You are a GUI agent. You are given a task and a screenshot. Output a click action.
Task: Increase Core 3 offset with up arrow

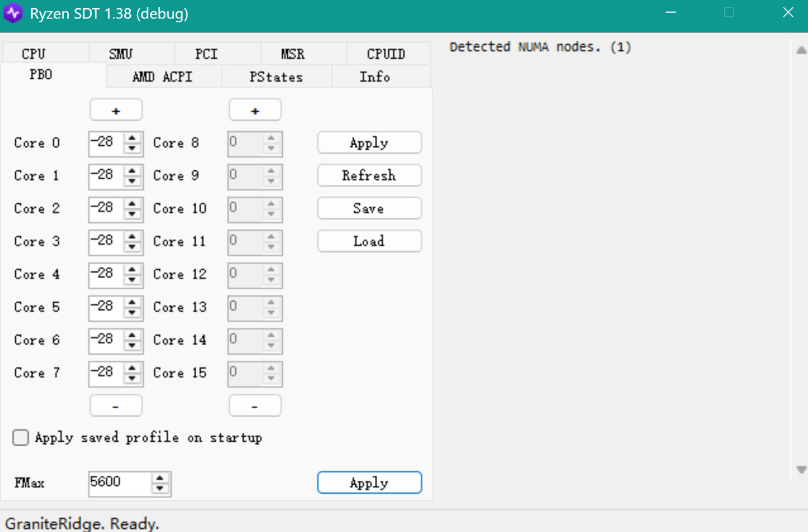pos(132,236)
